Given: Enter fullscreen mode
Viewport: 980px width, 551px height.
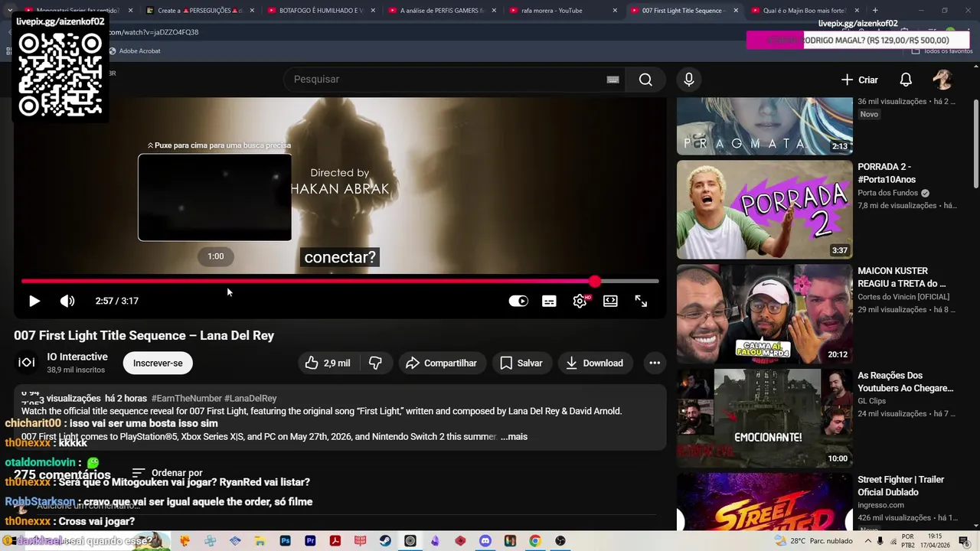Looking at the screenshot, I should (x=641, y=301).
